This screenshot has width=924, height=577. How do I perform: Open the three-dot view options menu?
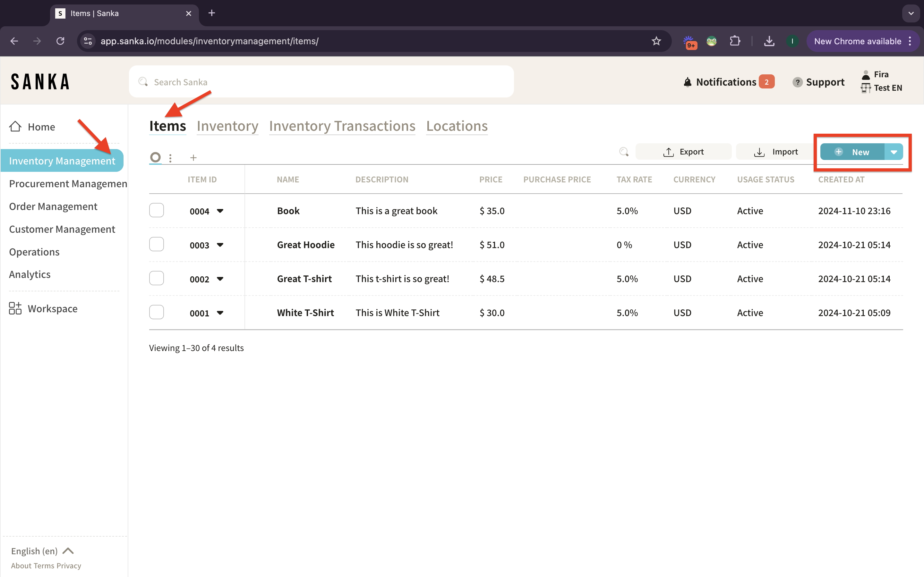pyautogui.click(x=170, y=158)
